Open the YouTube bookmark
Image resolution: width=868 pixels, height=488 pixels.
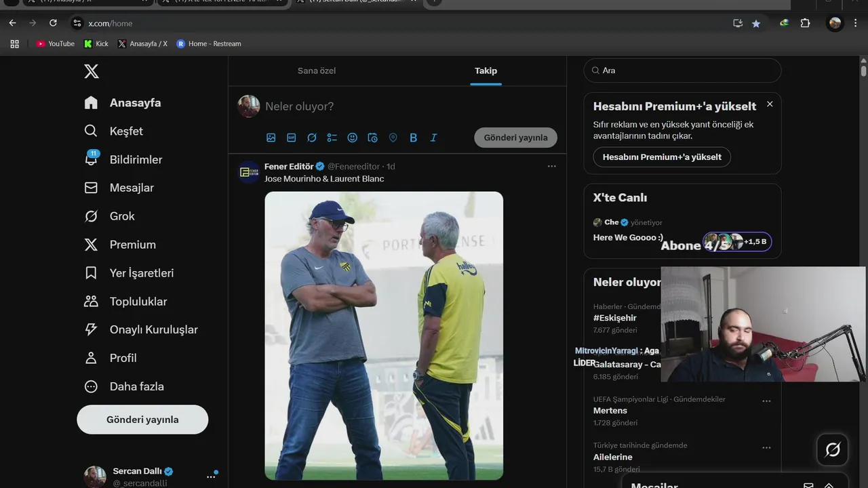(x=55, y=43)
